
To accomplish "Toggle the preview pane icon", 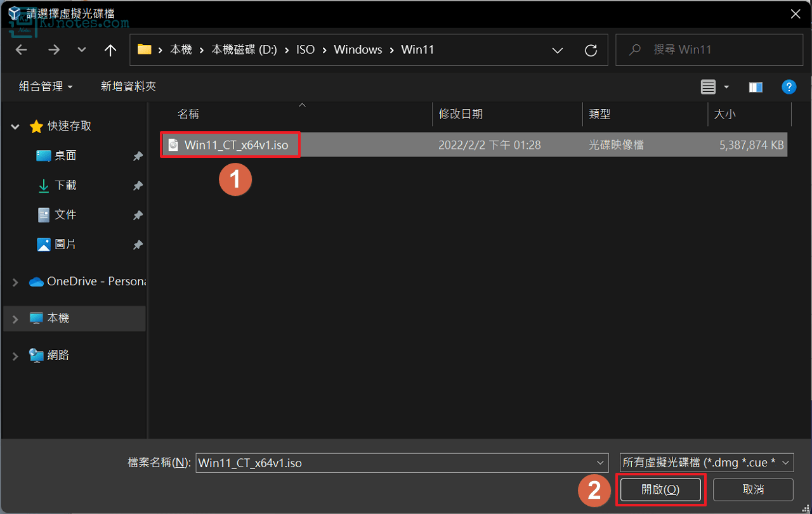I will 756,87.
